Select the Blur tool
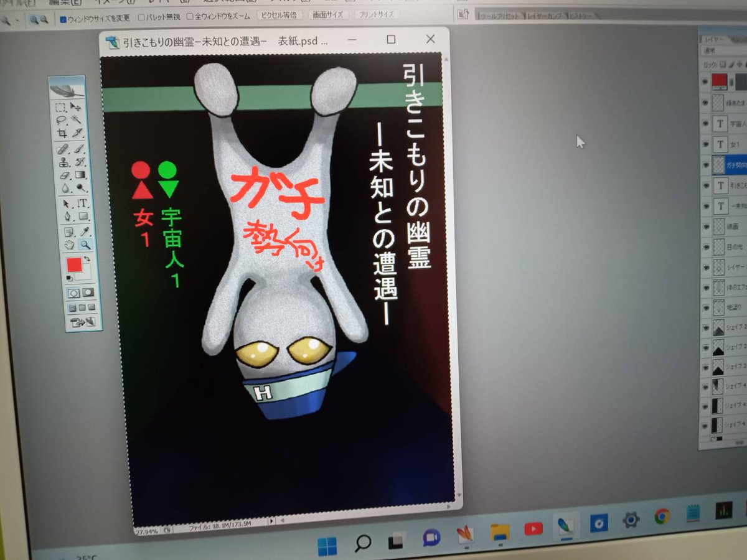Screen dimensions: 747x560 tap(65, 187)
